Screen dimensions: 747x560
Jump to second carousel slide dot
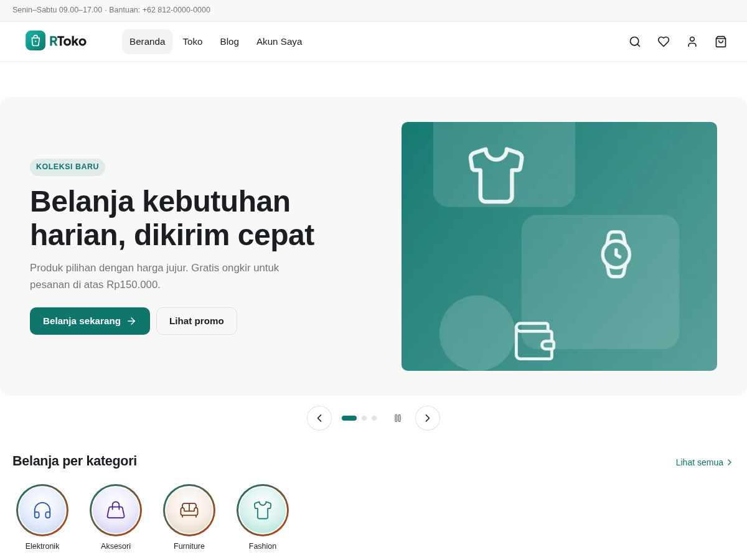364,418
